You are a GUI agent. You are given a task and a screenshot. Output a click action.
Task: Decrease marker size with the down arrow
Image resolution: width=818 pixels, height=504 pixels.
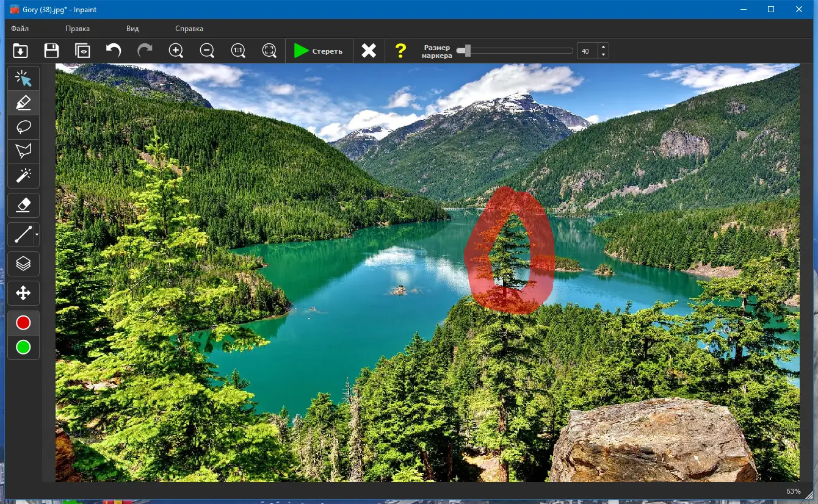604,55
